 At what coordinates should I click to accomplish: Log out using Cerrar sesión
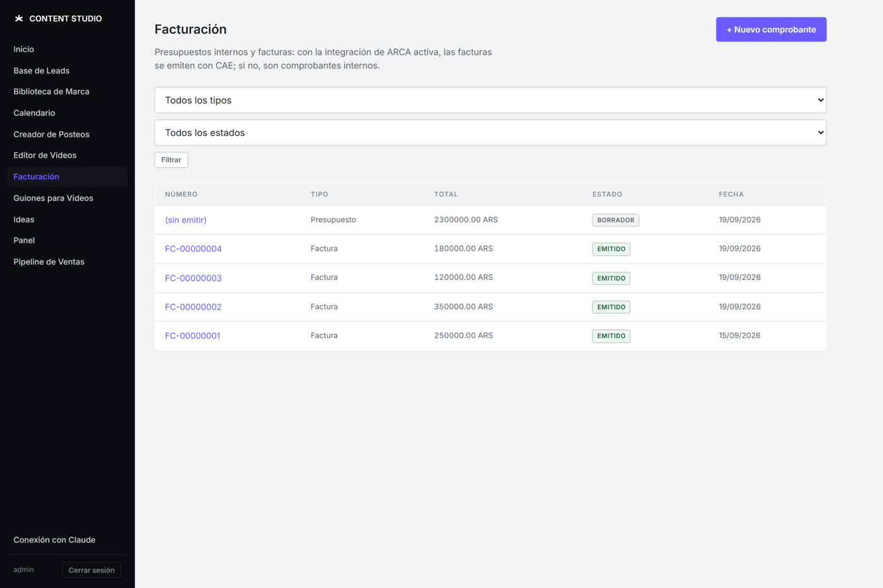91,570
